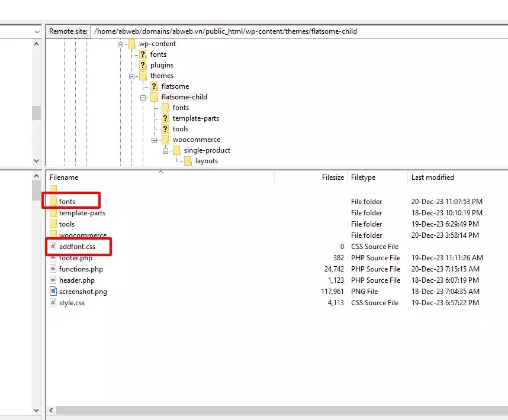Viewport: 508px width, 420px height.
Task: Click the plugins folder icon in tree
Action: [143, 65]
